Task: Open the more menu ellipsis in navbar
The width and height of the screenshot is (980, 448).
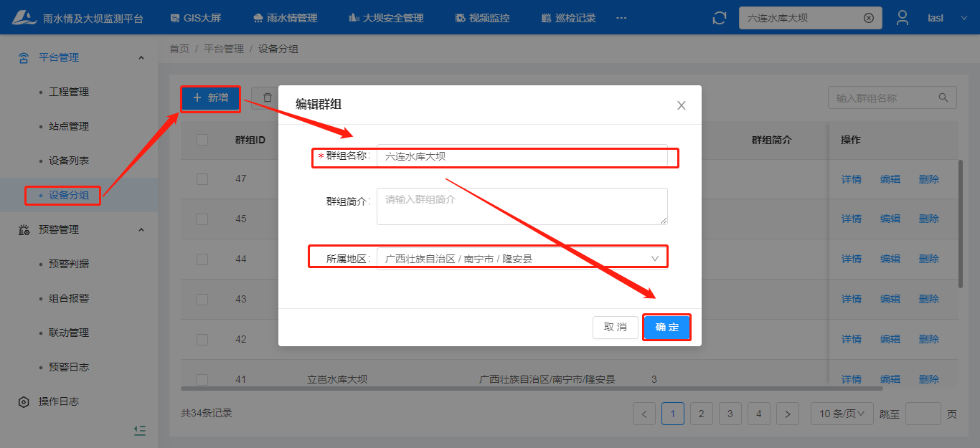Action: coord(621,18)
